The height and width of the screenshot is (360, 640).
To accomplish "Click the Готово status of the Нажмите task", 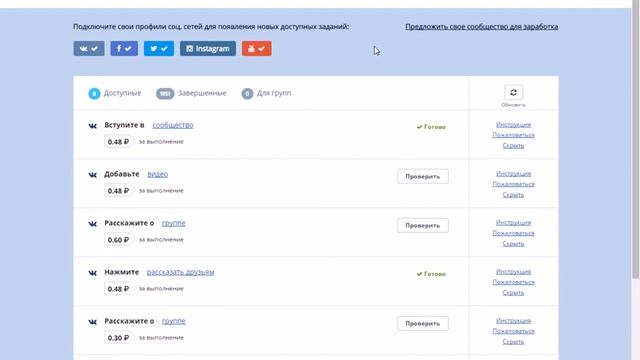I will click(x=431, y=274).
